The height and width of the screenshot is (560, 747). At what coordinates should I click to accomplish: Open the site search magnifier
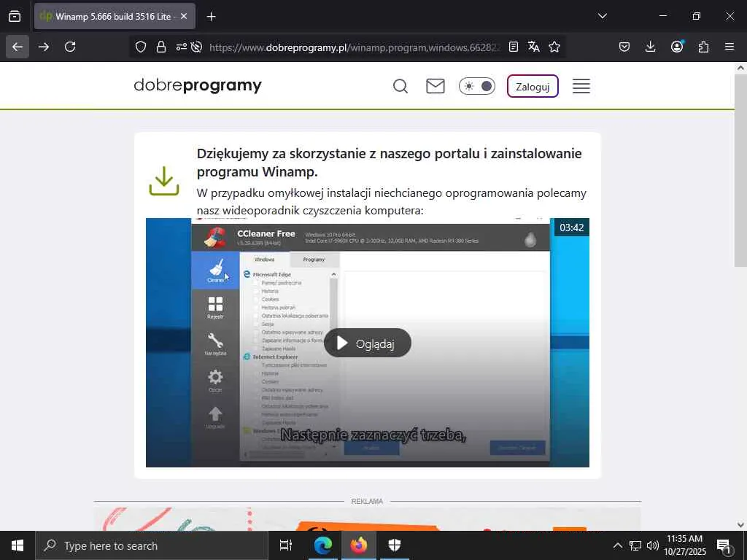(x=400, y=86)
